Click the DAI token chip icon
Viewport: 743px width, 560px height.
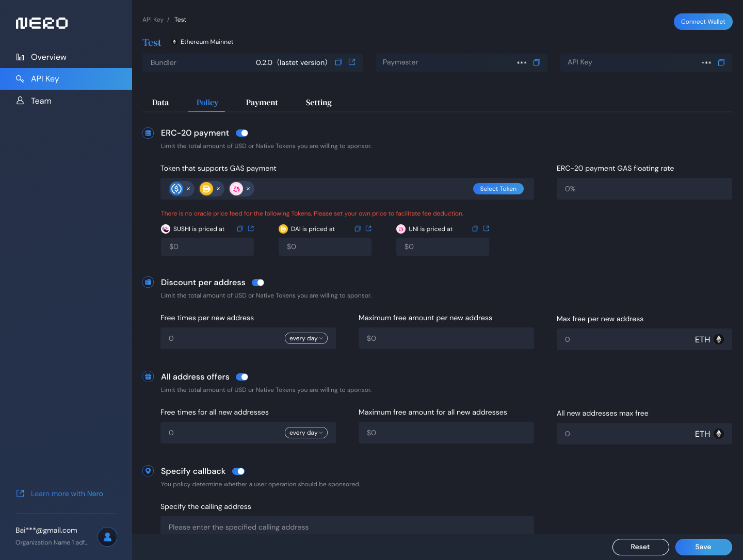206,189
